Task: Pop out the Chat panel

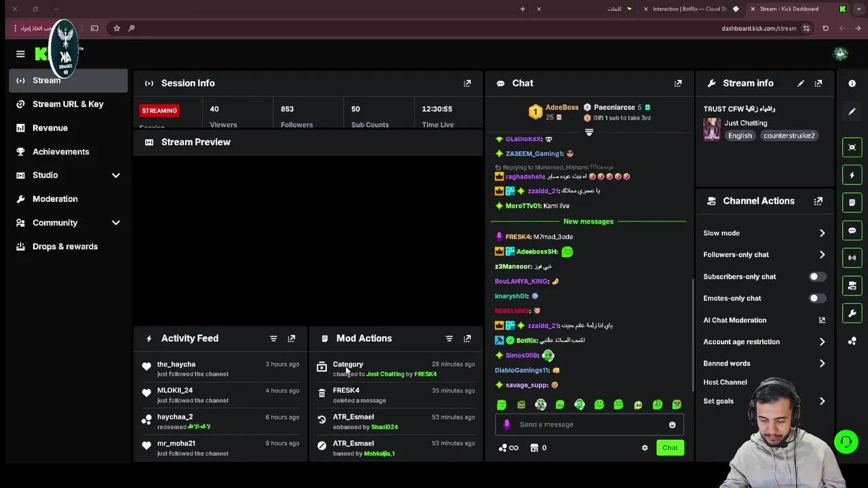Action: 678,83
